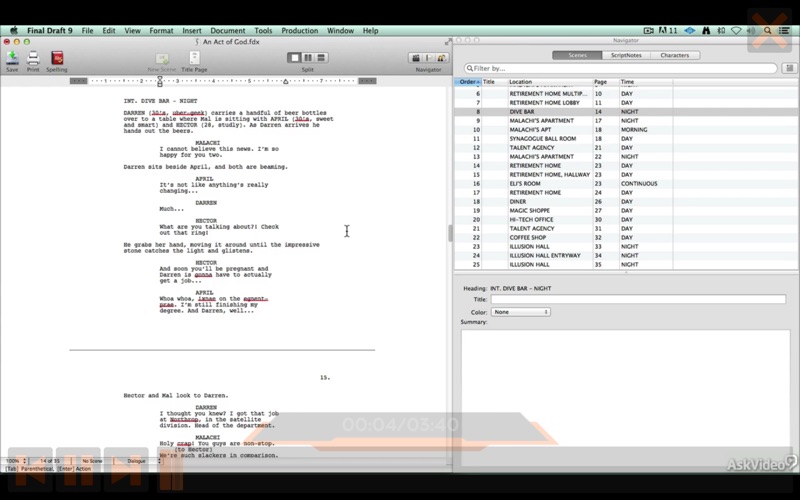Click the scene Title input field
The width and height of the screenshot is (800, 500).
(638, 299)
